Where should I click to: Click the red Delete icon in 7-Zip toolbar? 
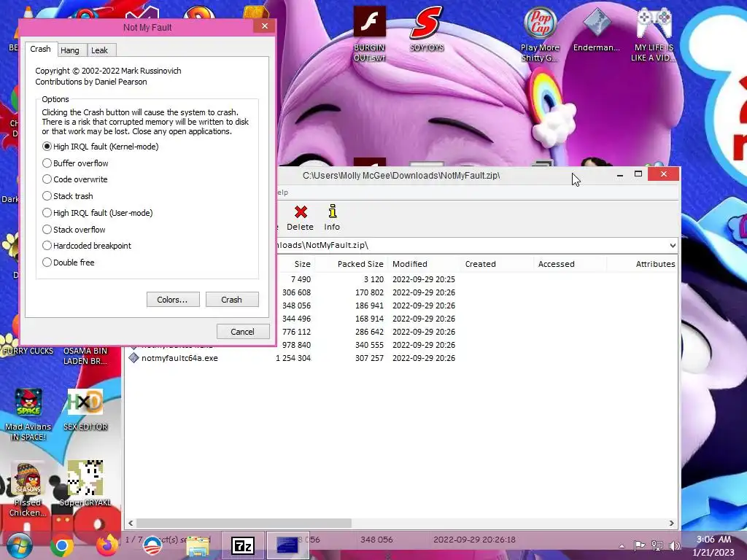(x=301, y=212)
